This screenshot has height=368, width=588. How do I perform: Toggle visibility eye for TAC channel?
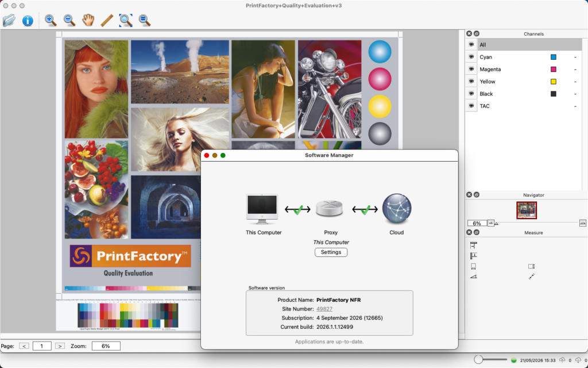[471, 106]
